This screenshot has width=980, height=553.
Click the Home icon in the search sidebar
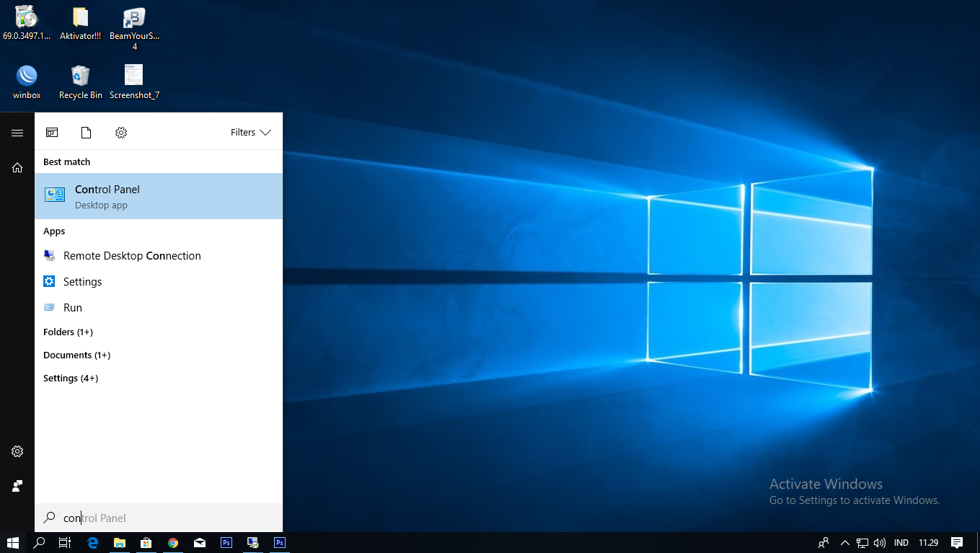17,167
